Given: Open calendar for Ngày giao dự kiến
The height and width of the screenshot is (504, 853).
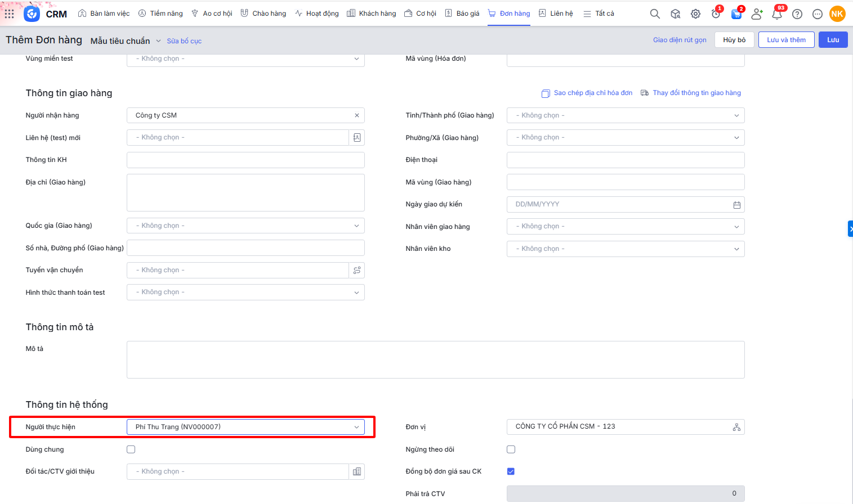Looking at the screenshot, I should 736,205.
